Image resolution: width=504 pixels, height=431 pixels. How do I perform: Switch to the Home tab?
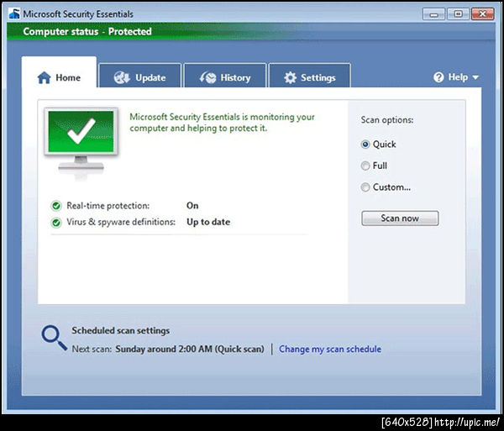pos(59,72)
